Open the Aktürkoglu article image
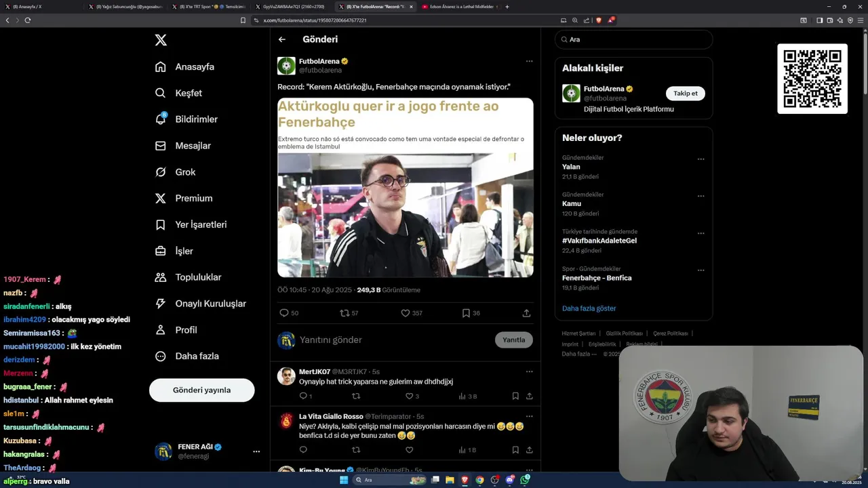This screenshot has width=868, height=488. [x=406, y=188]
